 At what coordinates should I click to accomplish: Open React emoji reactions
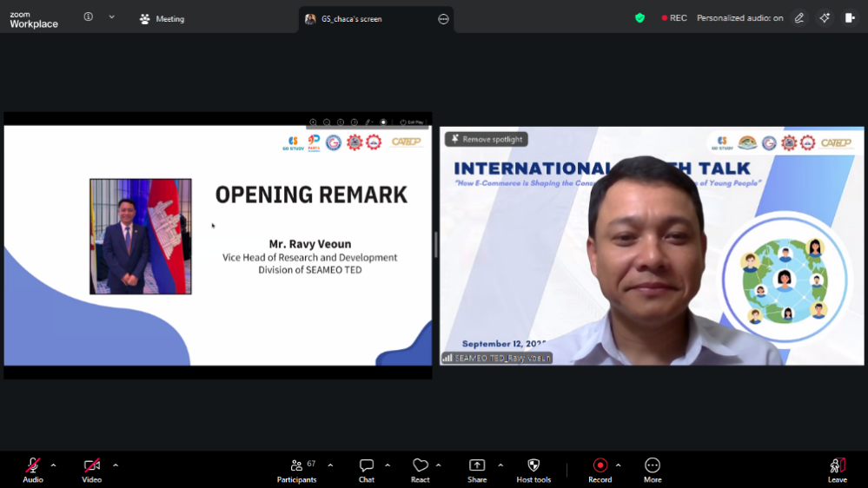pyautogui.click(x=421, y=471)
